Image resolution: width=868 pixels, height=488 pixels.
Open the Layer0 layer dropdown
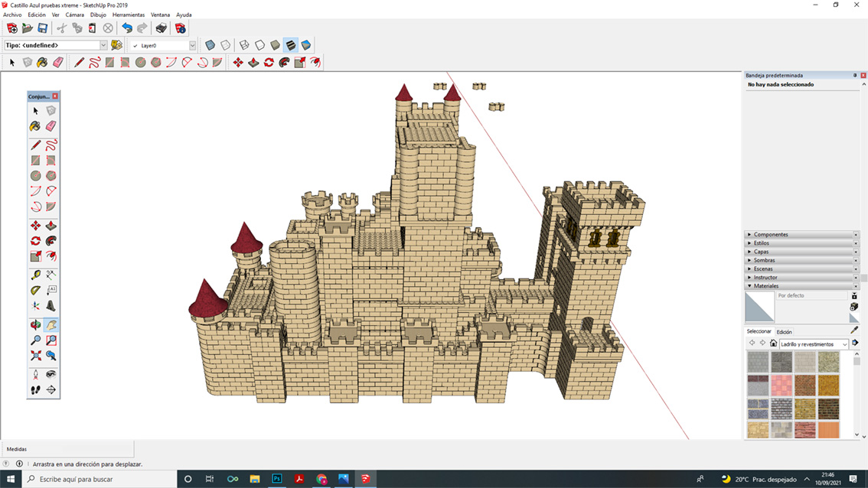(x=192, y=45)
